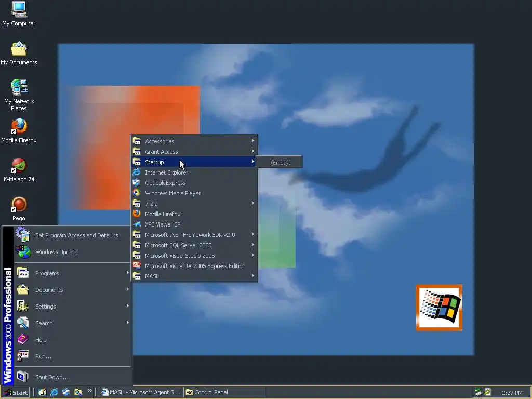Expand the MASH program folder

pos(194,276)
